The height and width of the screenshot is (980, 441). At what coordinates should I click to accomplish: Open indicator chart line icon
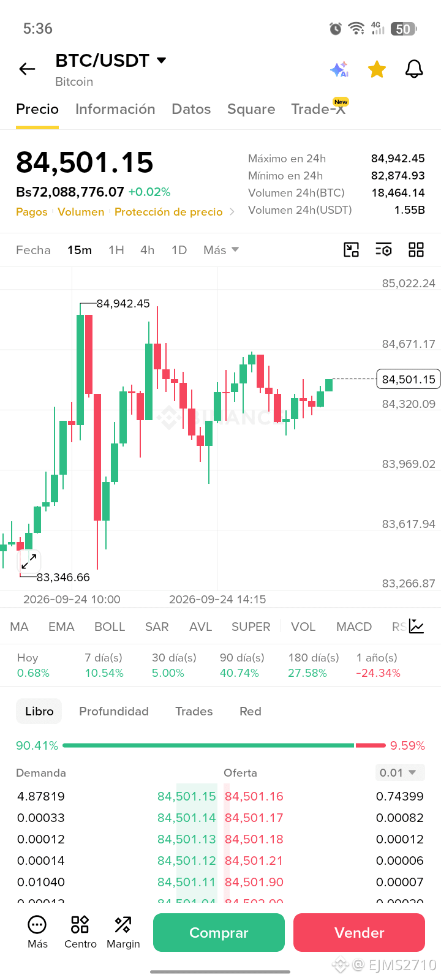coord(417,626)
